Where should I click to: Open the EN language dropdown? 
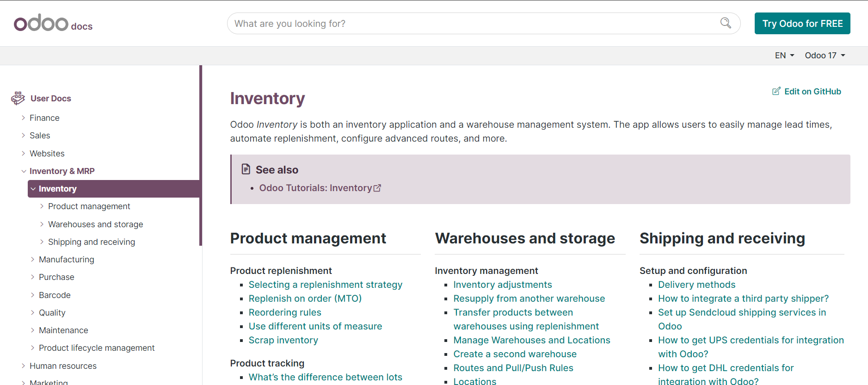tap(784, 56)
